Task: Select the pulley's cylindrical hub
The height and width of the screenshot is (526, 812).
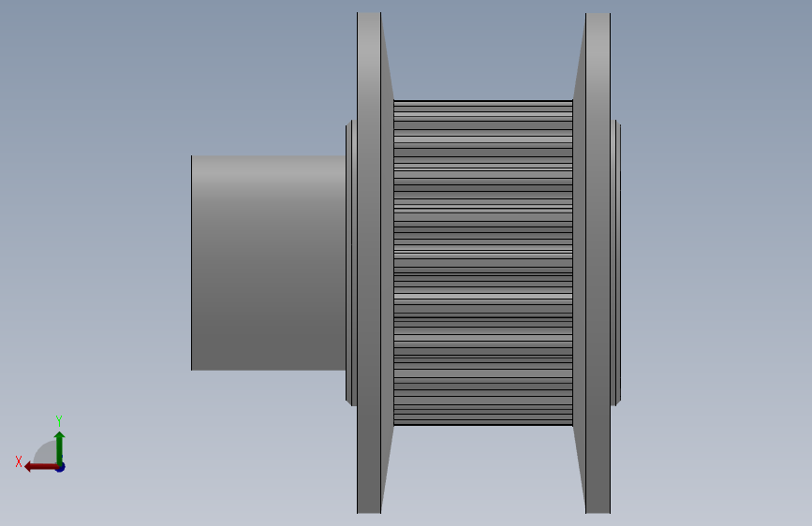Action: tap(268, 263)
